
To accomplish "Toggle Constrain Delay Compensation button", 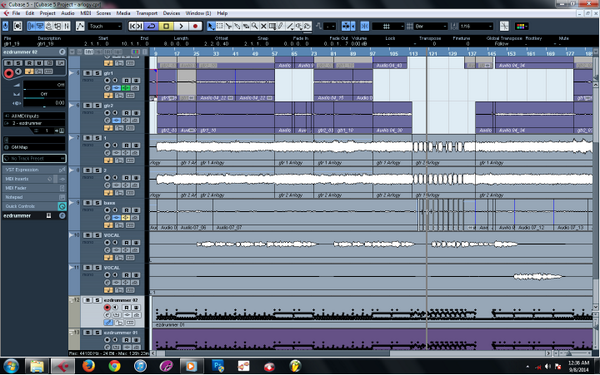I will tap(17, 26).
